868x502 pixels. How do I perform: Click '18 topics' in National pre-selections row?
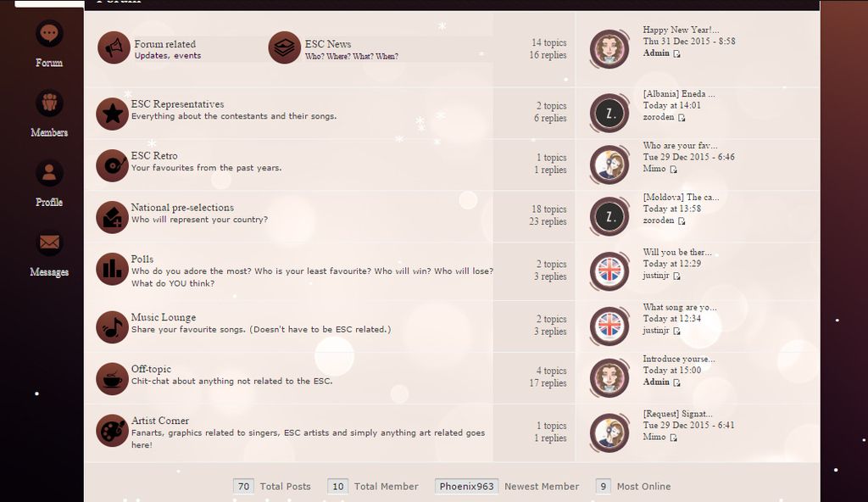click(x=549, y=209)
